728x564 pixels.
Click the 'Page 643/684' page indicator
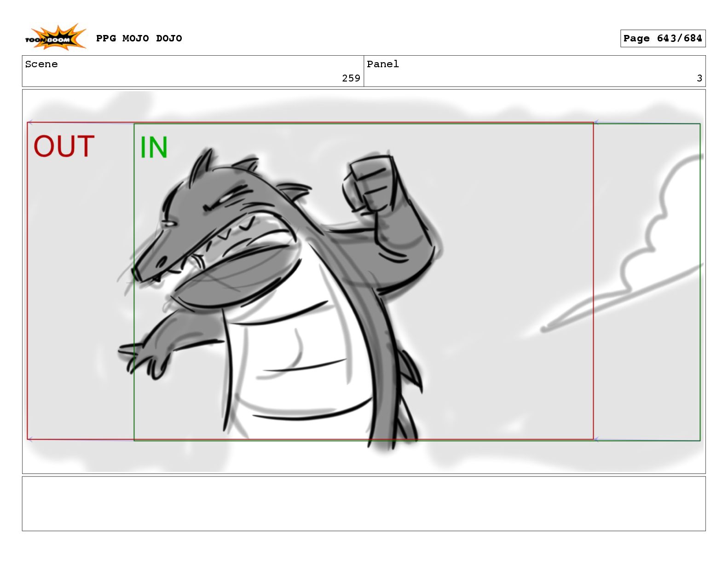tap(663, 39)
